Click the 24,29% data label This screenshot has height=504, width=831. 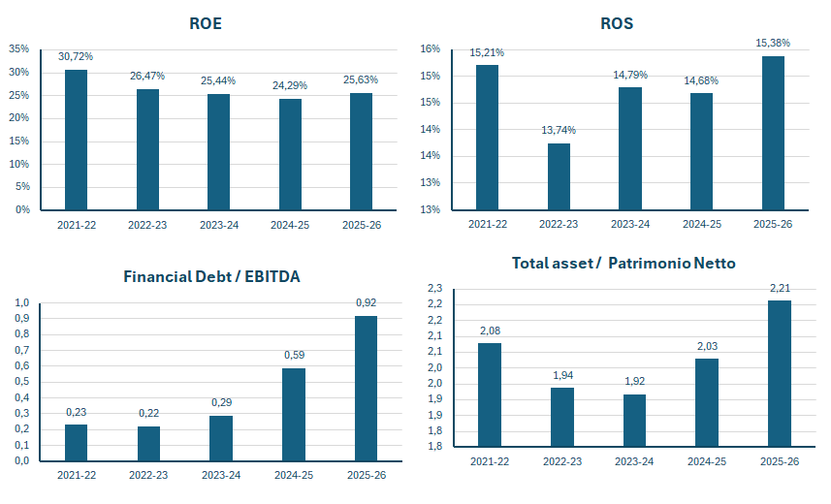pos(290,86)
